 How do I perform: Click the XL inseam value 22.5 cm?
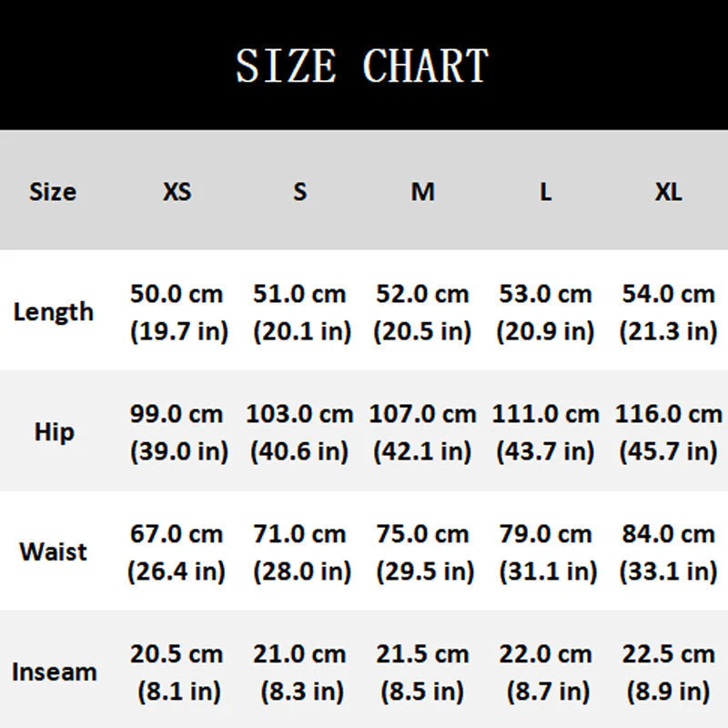pyautogui.click(x=668, y=654)
